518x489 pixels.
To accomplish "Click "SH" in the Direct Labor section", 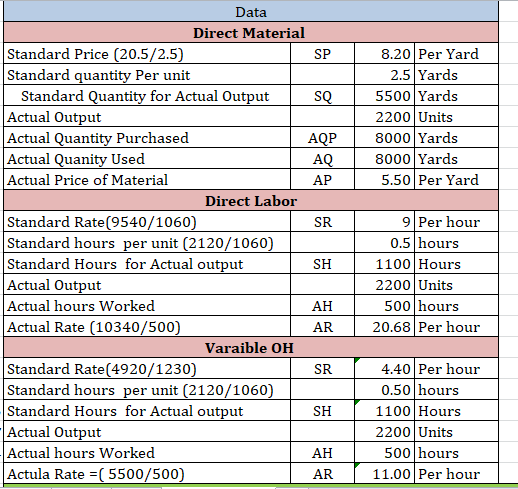I will point(322,264).
